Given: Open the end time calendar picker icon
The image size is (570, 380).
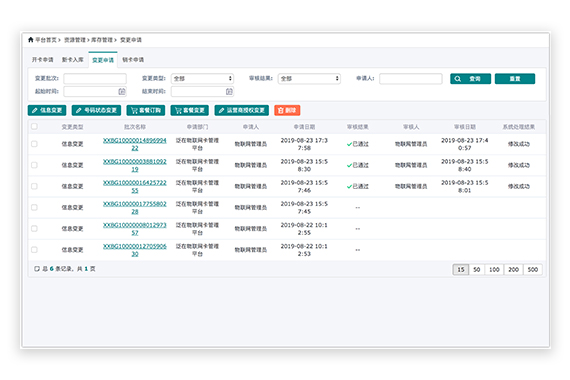Looking at the screenshot, I should (x=229, y=91).
